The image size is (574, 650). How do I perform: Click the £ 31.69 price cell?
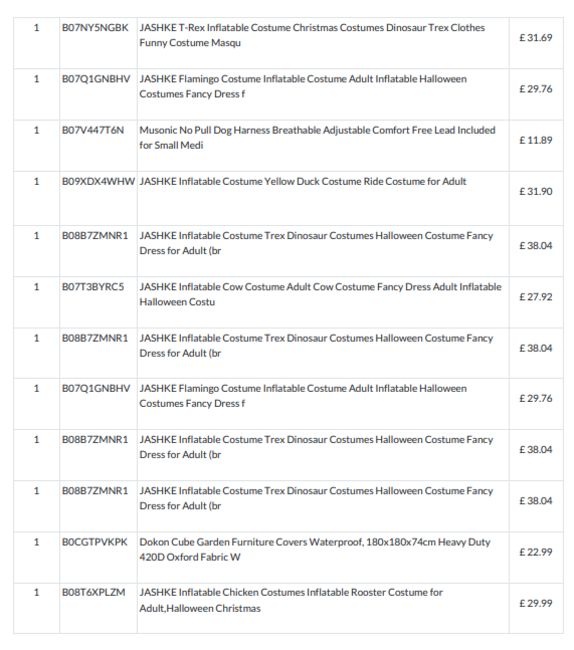(536, 38)
